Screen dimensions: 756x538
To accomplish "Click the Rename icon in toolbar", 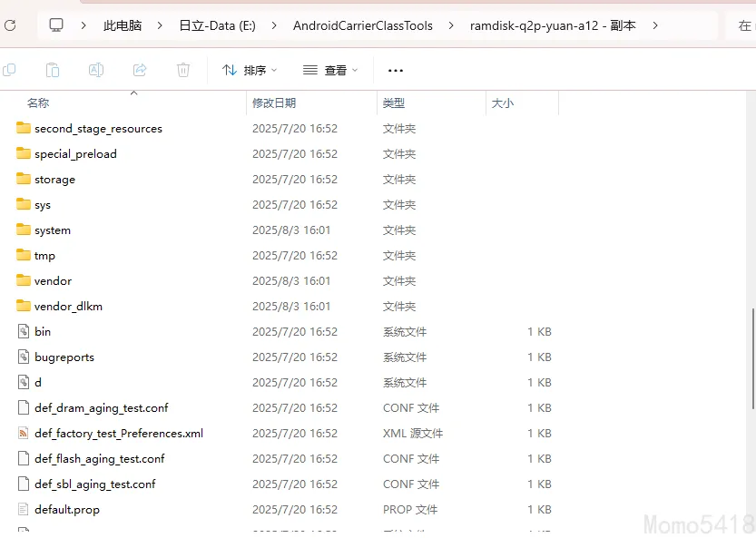I will point(96,70).
